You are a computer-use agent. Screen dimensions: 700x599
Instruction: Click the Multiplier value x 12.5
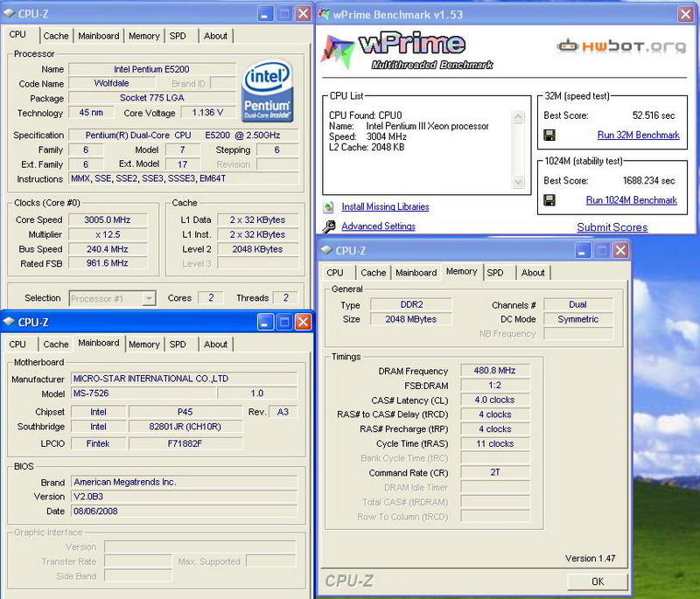[x=108, y=234]
